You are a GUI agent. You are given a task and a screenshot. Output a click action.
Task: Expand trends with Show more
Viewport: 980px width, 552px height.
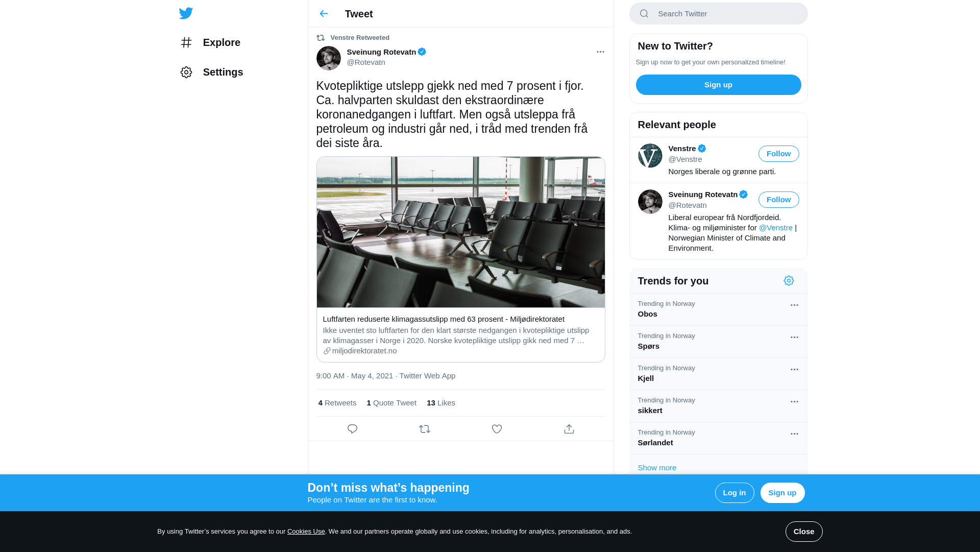click(x=657, y=468)
